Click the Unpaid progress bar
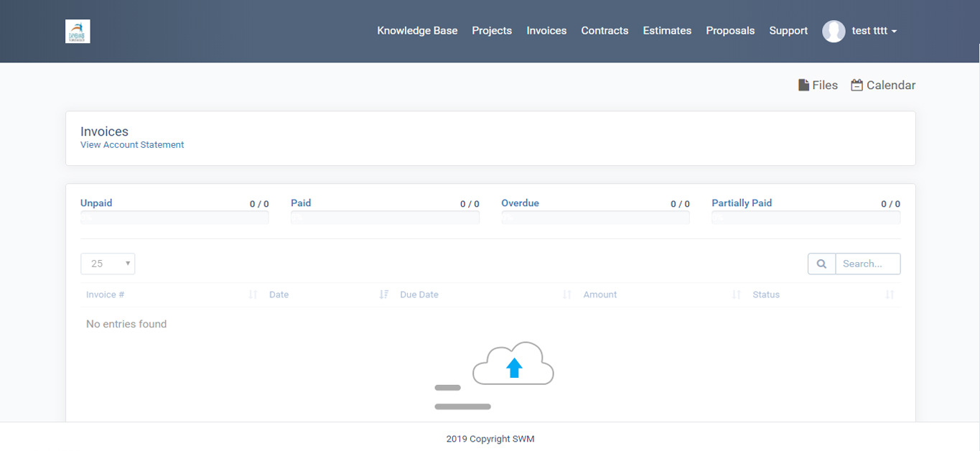The width and height of the screenshot is (980, 451). pyautogui.click(x=174, y=218)
